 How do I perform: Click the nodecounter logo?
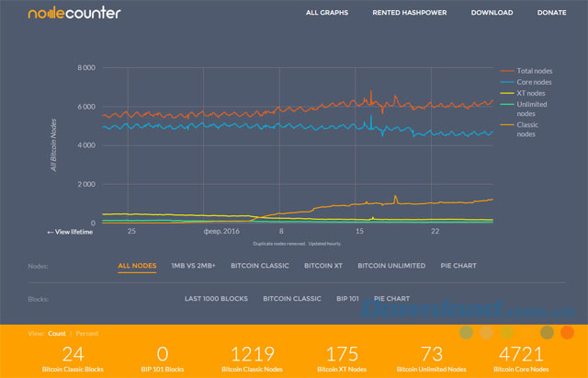[74, 13]
